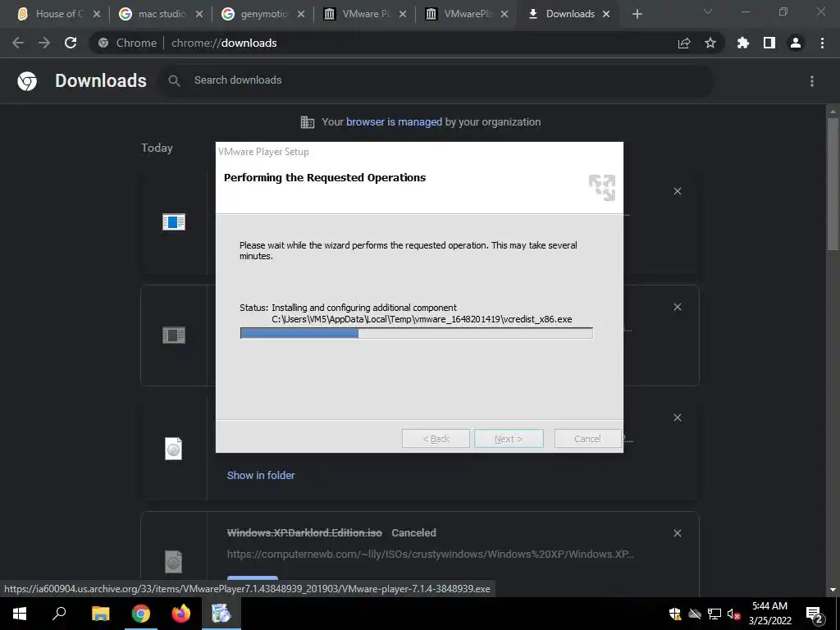Close the genymotion tab
The image size is (840, 630).
coord(301,15)
